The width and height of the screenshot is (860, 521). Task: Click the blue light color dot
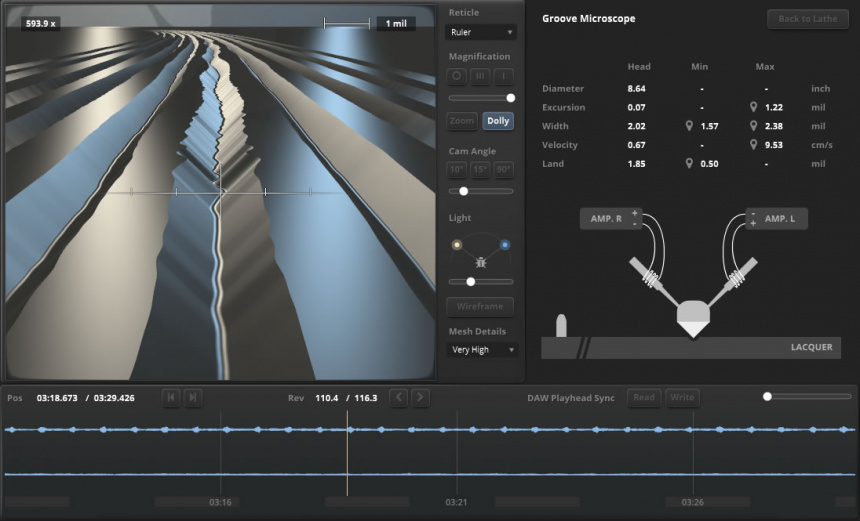[505, 245]
